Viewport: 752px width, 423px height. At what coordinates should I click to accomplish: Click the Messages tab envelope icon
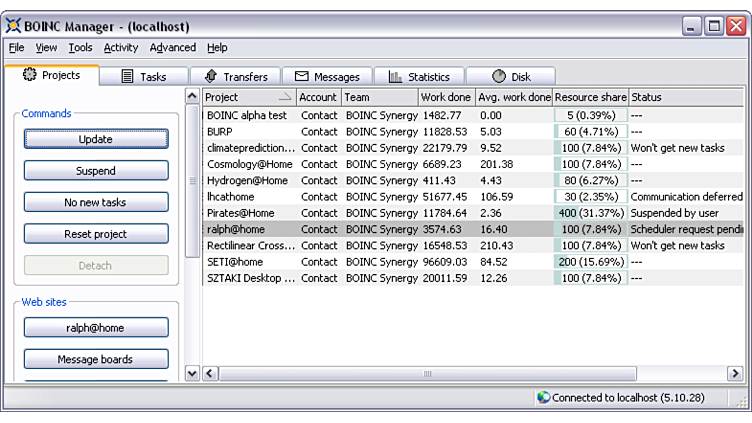pos(301,77)
